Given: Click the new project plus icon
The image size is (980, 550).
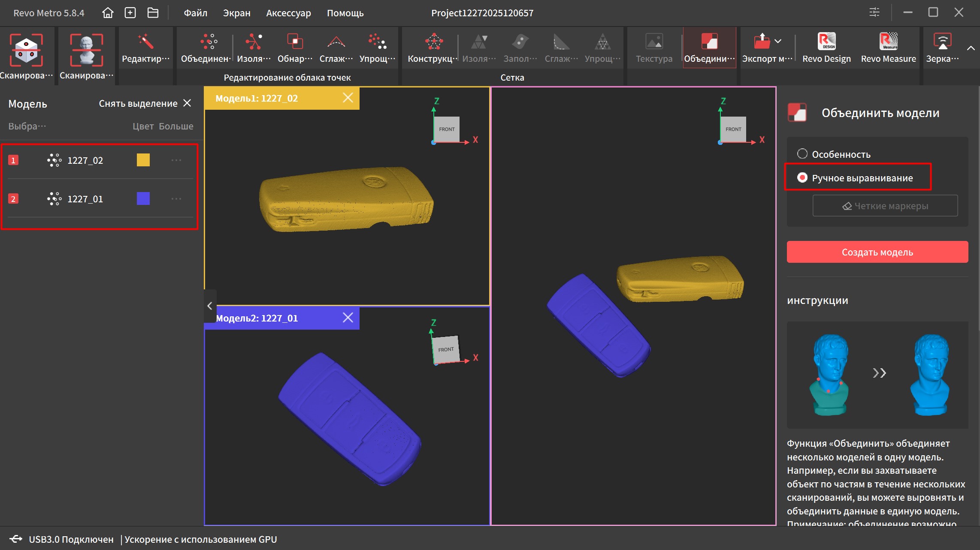Looking at the screenshot, I should 130,13.
